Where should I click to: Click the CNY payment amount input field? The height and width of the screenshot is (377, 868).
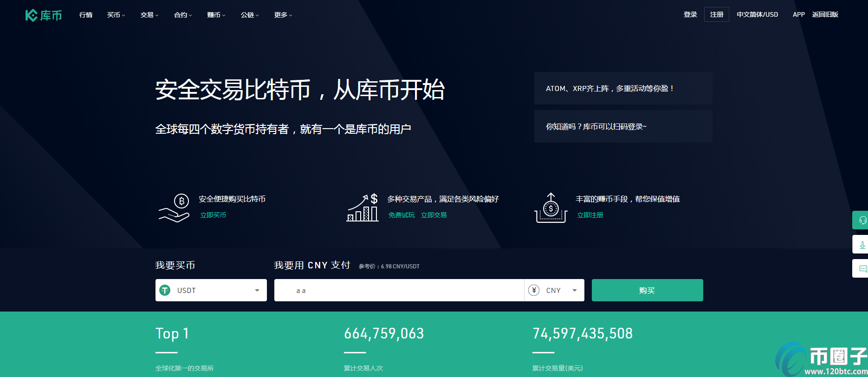399,290
